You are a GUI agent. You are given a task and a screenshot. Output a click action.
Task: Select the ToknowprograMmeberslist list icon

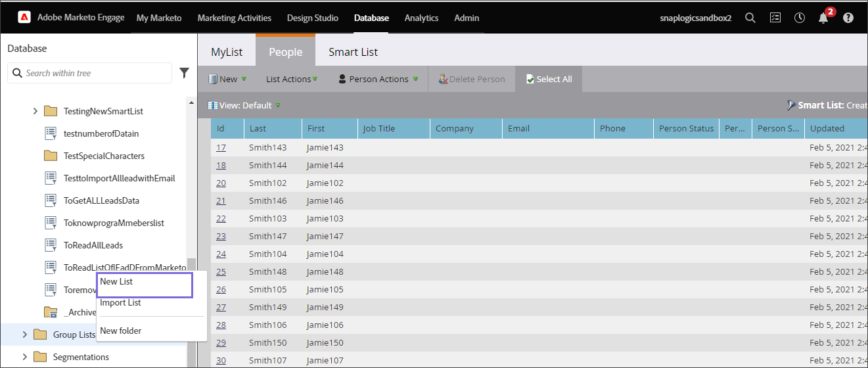pyautogui.click(x=51, y=223)
